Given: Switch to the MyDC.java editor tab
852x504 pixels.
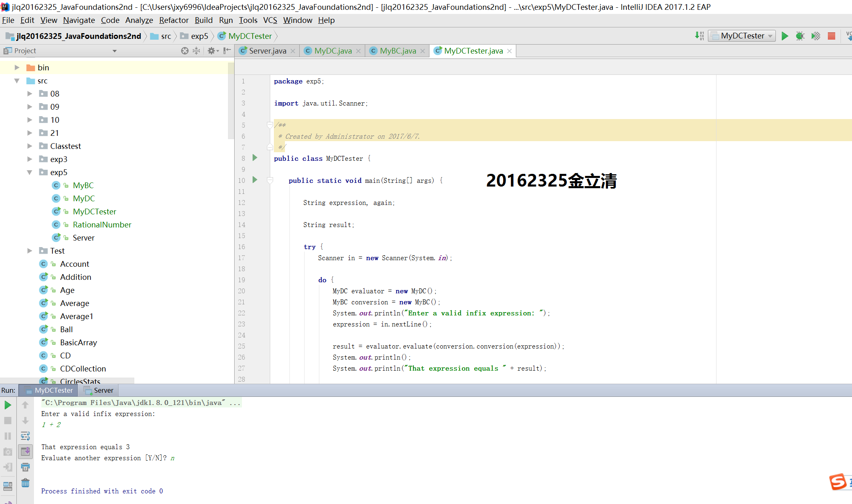Looking at the screenshot, I should tap(333, 51).
